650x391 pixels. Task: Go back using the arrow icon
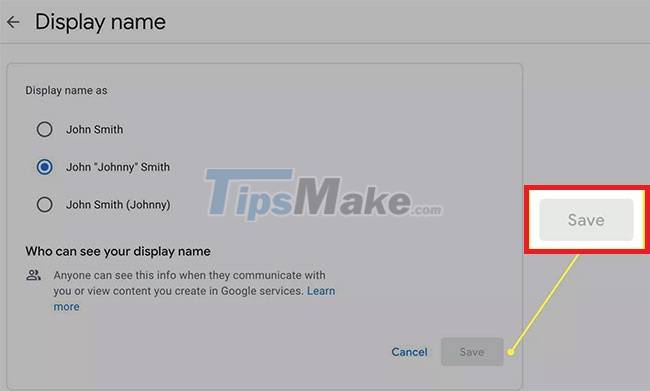pos(13,22)
